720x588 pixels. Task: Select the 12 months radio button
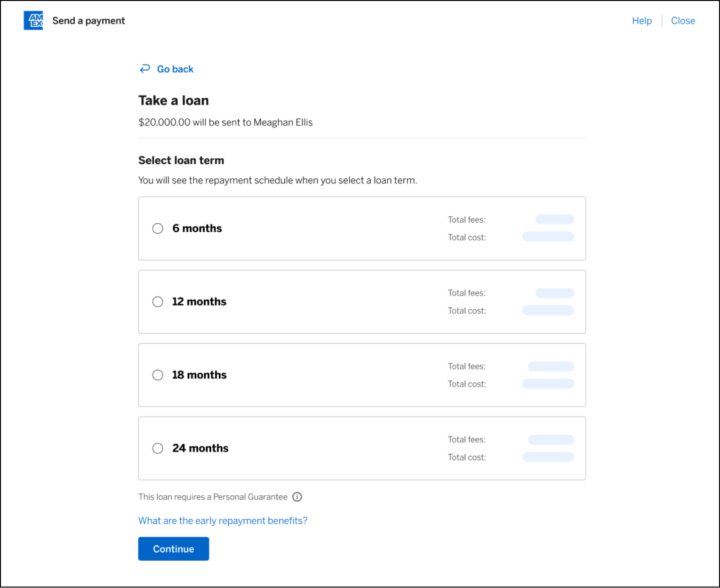tap(158, 302)
